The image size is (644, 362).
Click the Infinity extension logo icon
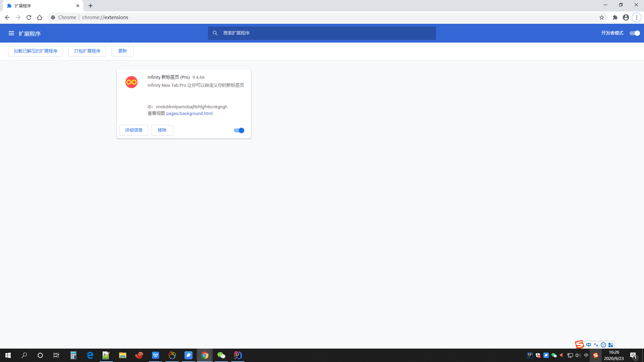coord(131,82)
